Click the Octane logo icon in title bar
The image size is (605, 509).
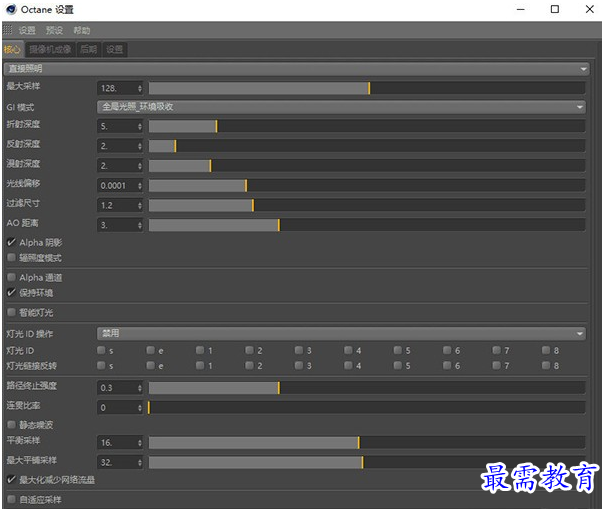(x=11, y=9)
